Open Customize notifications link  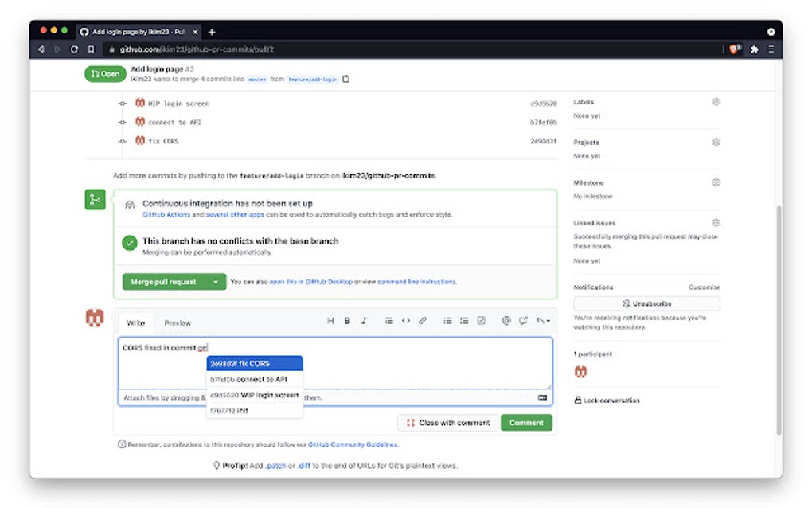[704, 287]
